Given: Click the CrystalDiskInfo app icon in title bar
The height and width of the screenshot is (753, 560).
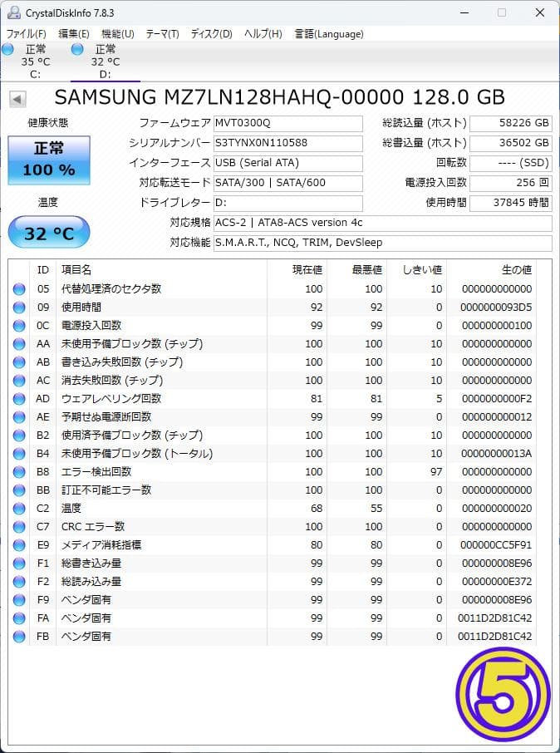Looking at the screenshot, I should (x=14, y=12).
